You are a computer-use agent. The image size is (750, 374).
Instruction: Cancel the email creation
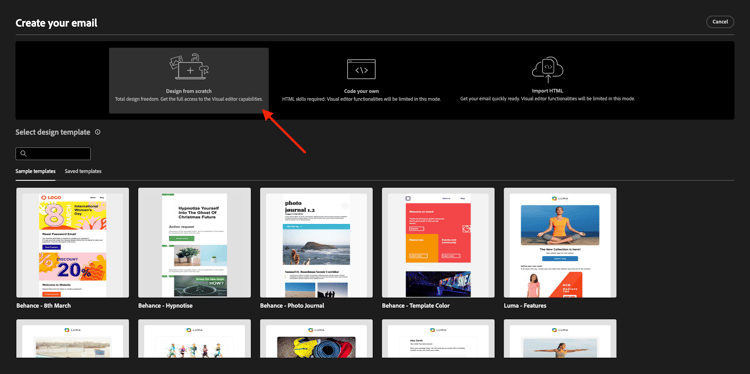(720, 22)
